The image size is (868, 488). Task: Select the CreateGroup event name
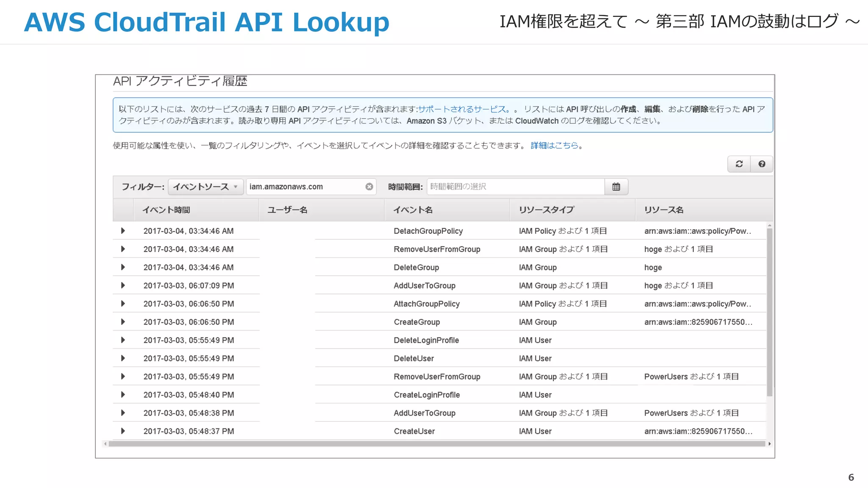[x=417, y=322]
